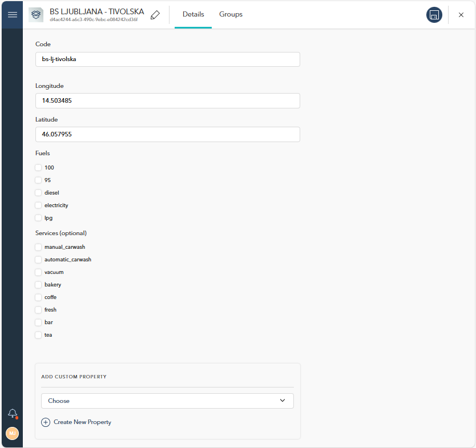Enable the manual_carwash service checkbox
Viewport: 476px width, 448px height.
coord(38,247)
